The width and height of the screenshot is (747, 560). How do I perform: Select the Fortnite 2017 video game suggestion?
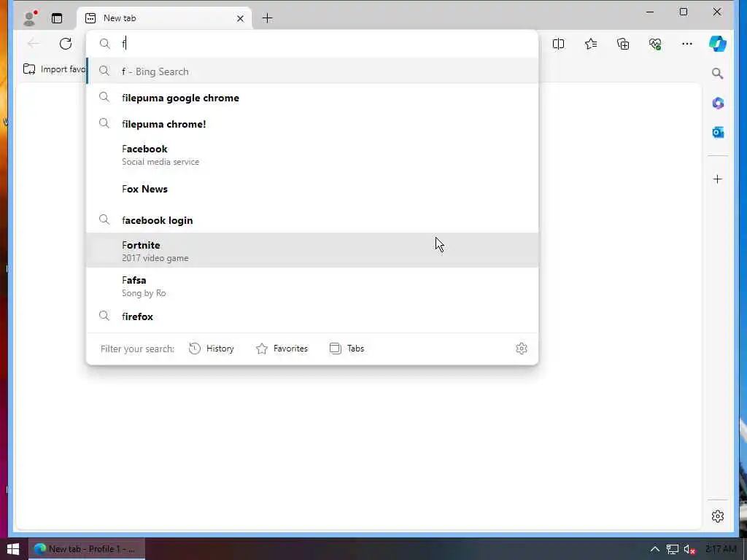pyautogui.click(x=312, y=251)
